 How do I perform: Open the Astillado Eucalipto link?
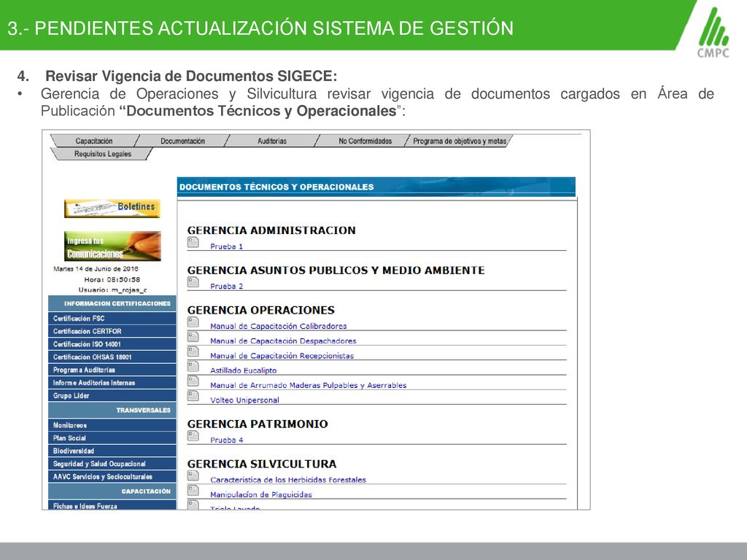(x=243, y=370)
